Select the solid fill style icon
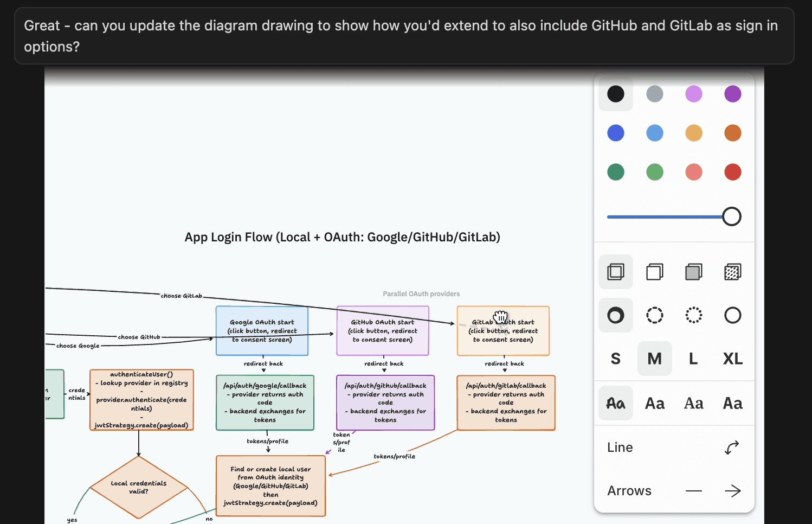The height and width of the screenshot is (524, 812). 694,272
